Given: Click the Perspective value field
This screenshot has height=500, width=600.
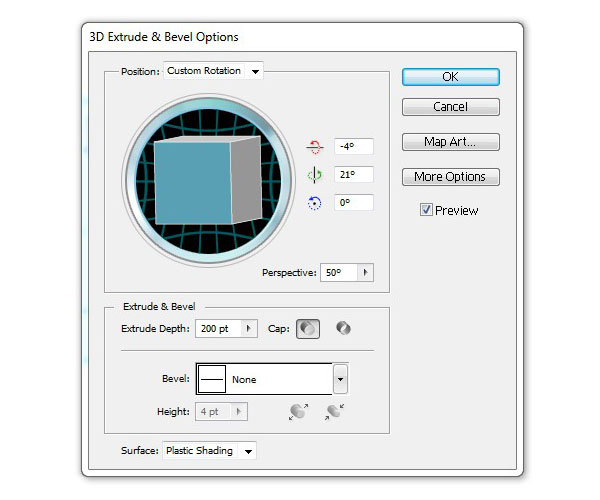Looking at the screenshot, I should click(x=339, y=273).
